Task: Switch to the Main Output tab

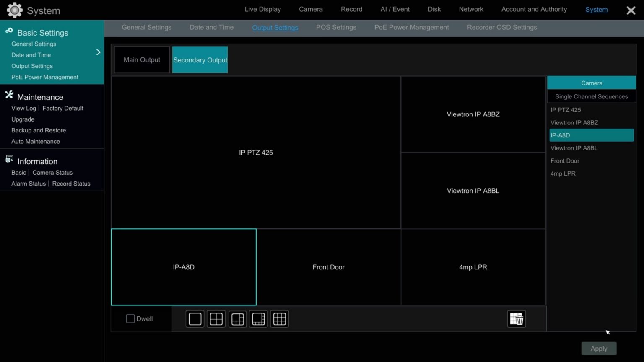Action: [142, 59]
